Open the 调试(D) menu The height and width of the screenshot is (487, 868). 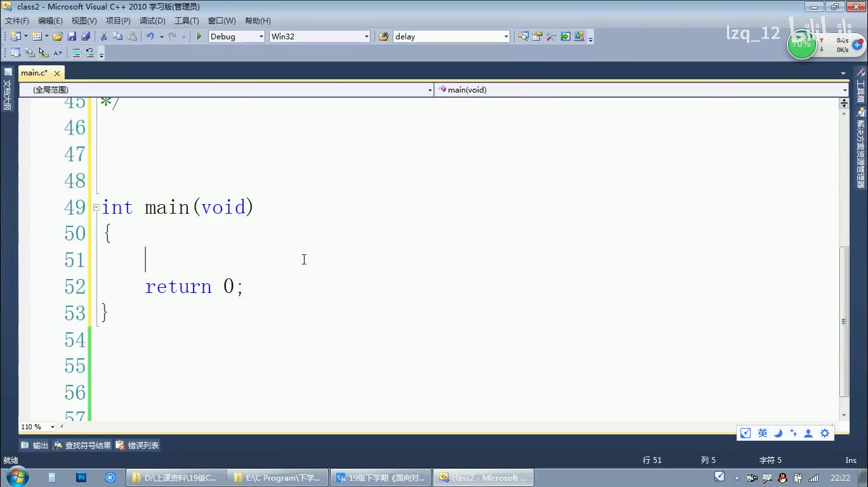click(x=152, y=21)
